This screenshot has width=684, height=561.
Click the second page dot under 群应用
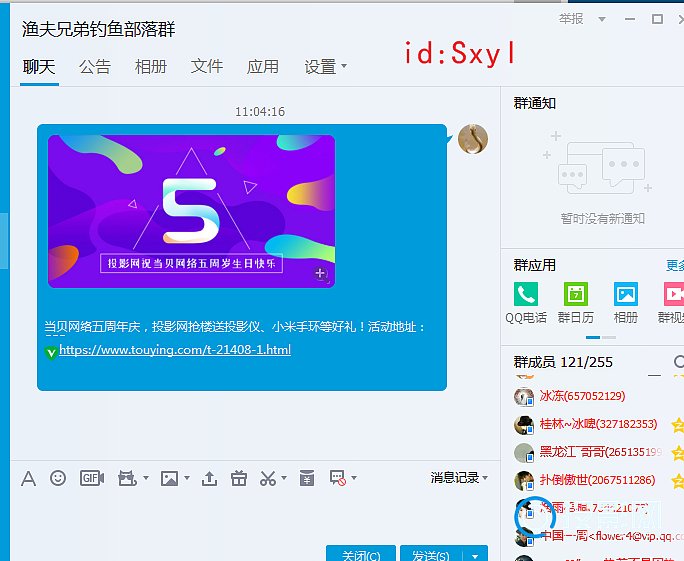[609, 337]
